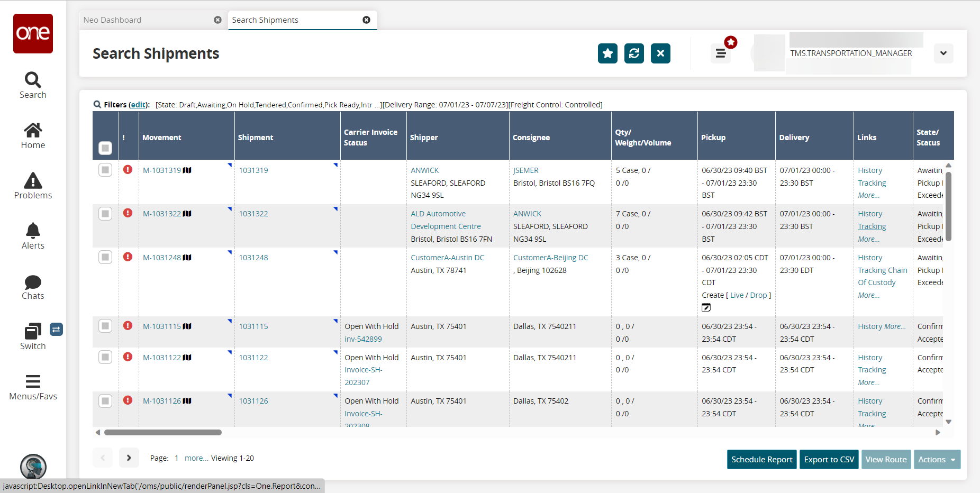The height and width of the screenshot is (493, 980).
Task: Click map icon next to M-1031322
Action: pyautogui.click(x=187, y=214)
